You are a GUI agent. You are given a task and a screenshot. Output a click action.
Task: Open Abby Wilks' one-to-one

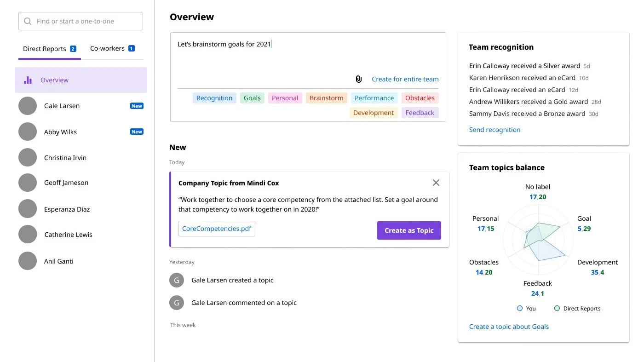(x=81, y=132)
